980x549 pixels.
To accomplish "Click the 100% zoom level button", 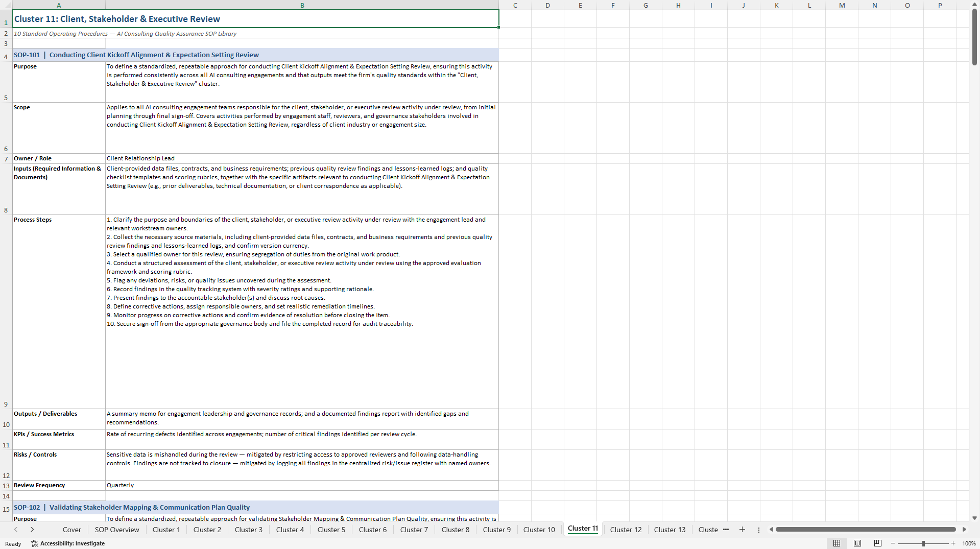I will (x=969, y=543).
